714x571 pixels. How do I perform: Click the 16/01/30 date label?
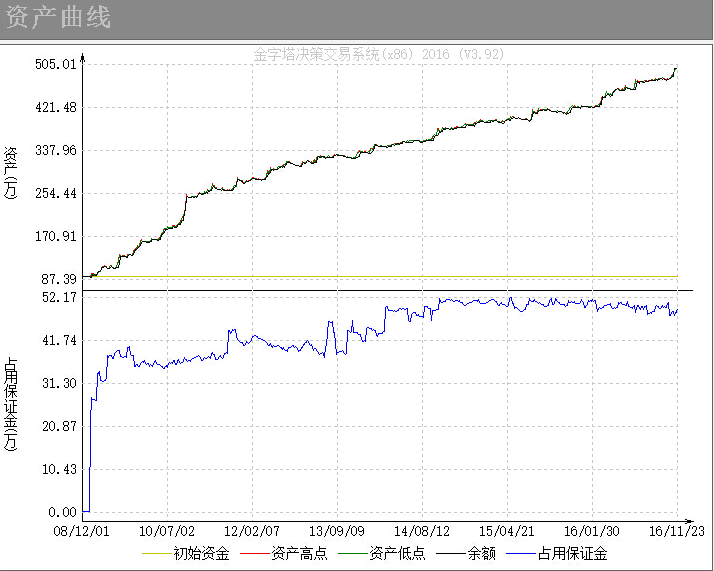pyautogui.click(x=592, y=531)
